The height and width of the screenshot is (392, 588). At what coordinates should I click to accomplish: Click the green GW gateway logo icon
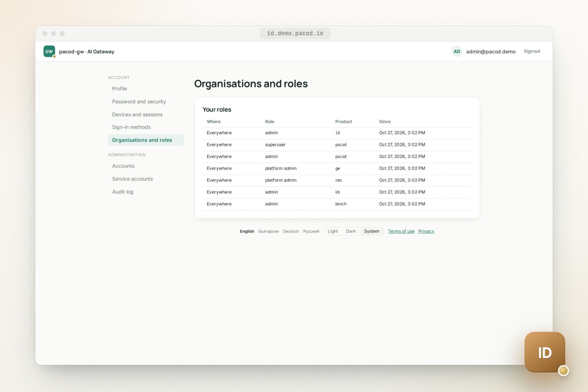(49, 51)
